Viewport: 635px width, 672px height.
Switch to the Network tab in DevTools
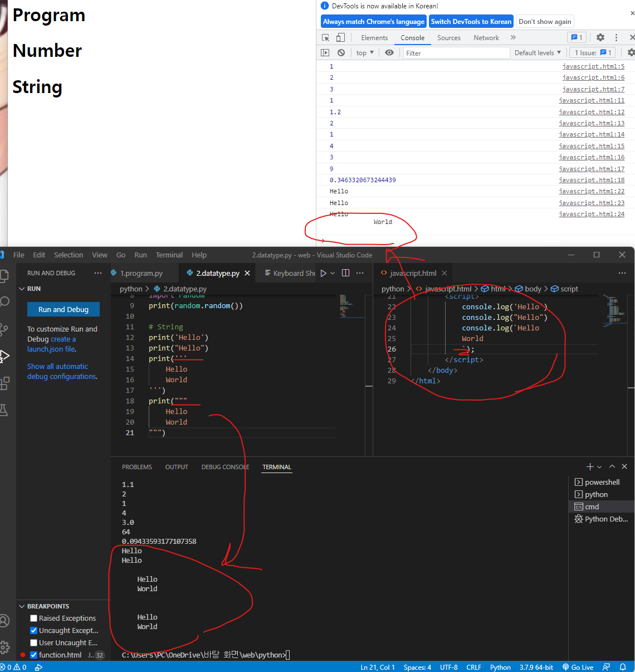pos(486,37)
